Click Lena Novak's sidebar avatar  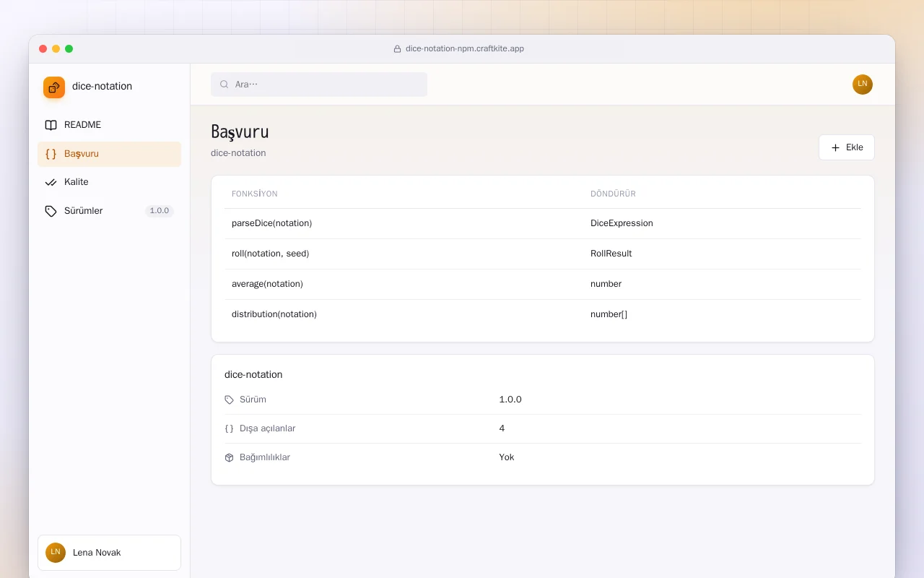56,553
